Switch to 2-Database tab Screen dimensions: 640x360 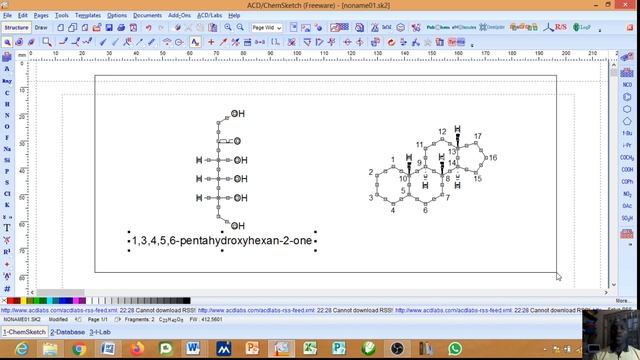point(67,332)
